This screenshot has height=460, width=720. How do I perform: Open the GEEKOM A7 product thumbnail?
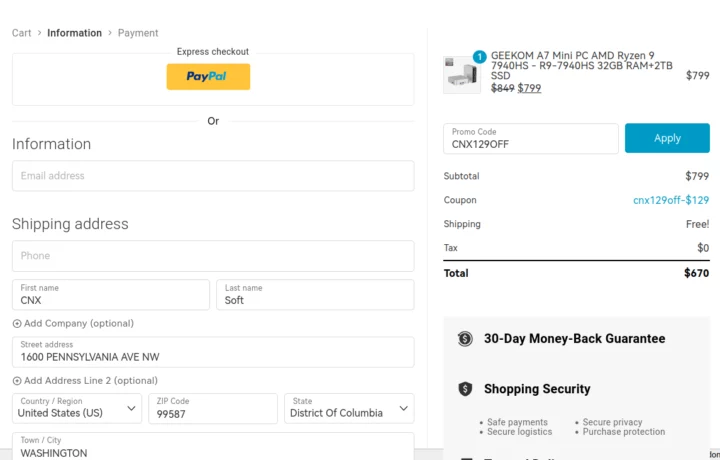pos(461,75)
